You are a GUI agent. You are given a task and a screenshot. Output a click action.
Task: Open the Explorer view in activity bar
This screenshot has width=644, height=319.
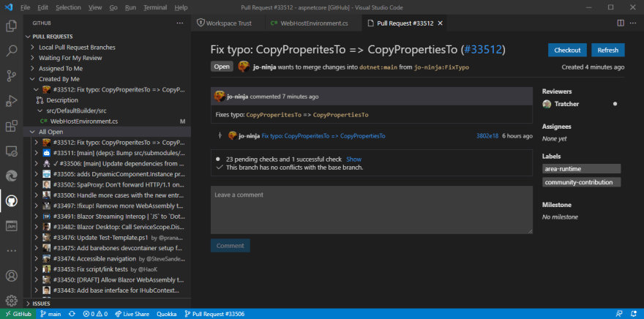tap(12, 26)
